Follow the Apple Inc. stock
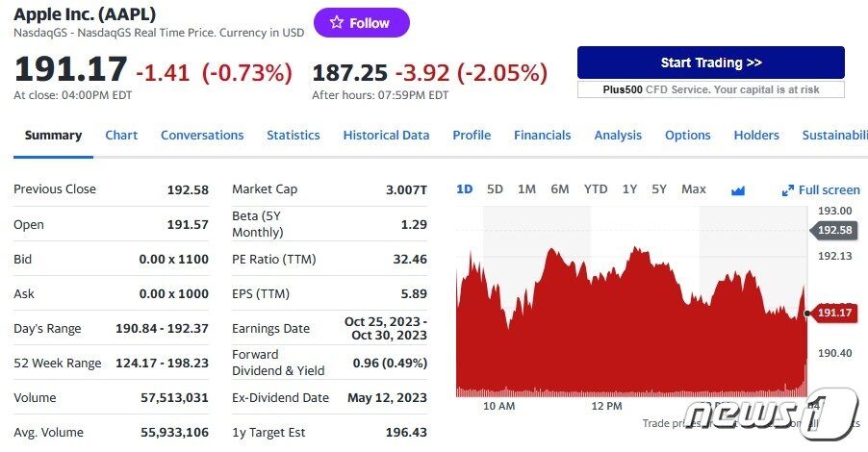 (x=362, y=23)
